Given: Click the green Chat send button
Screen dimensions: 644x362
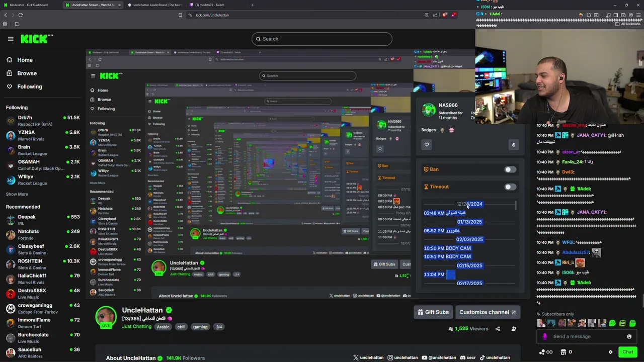Looking at the screenshot, I should coord(627,352).
